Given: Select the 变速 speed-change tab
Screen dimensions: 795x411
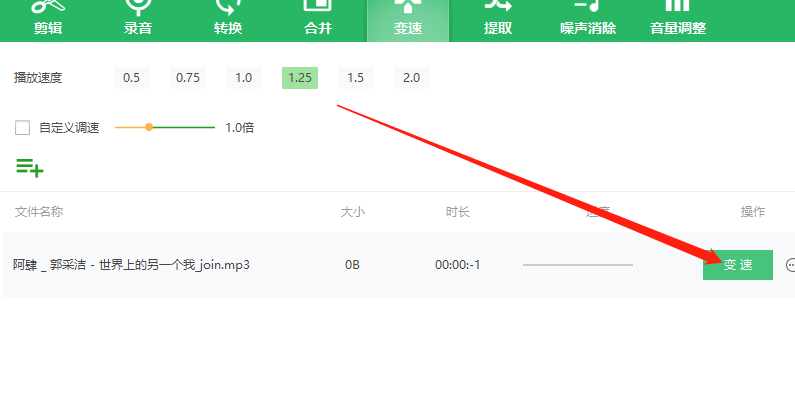Looking at the screenshot, I should point(408,20).
